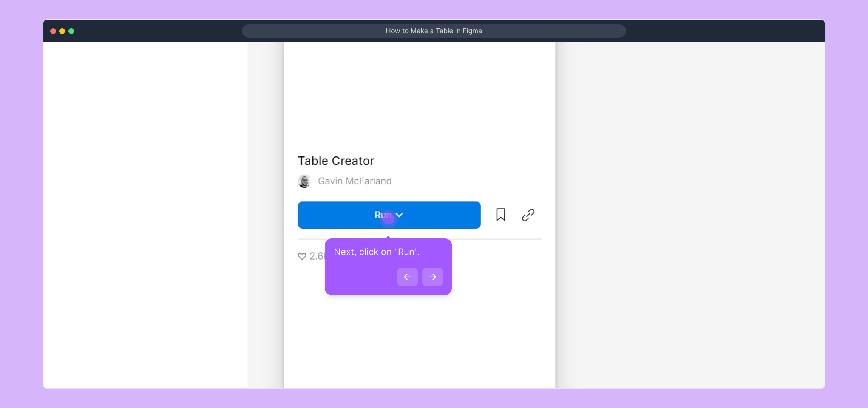Click the yellow minimize window dot

(x=62, y=31)
